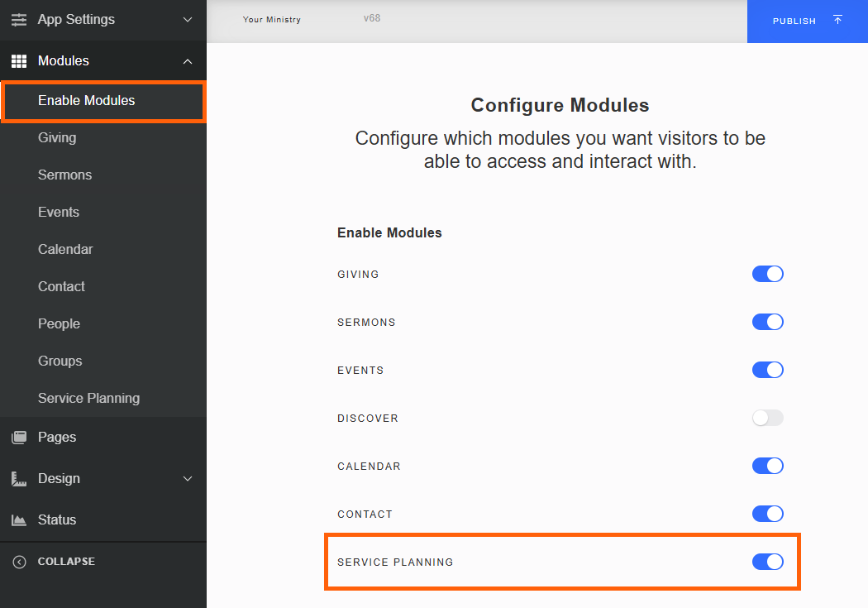Expand the Design section chevron
The height and width of the screenshot is (608, 868).
[x=188, y=478]
